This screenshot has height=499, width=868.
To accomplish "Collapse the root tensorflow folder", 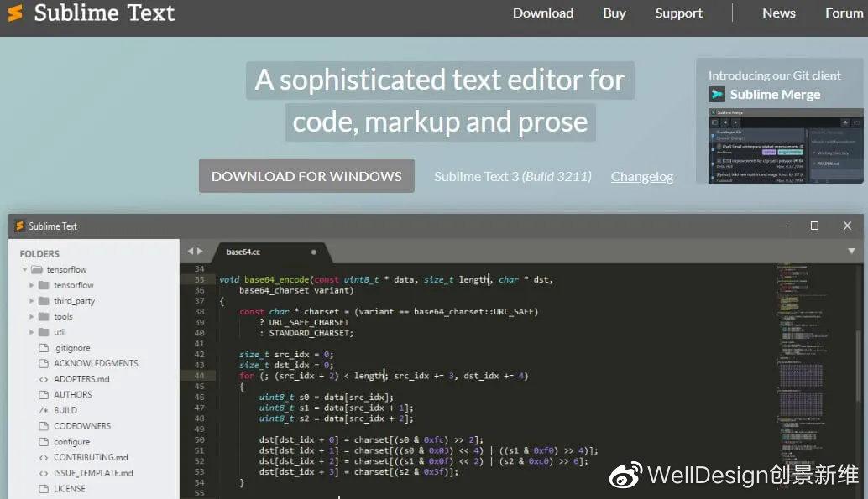I will (24, 269).
